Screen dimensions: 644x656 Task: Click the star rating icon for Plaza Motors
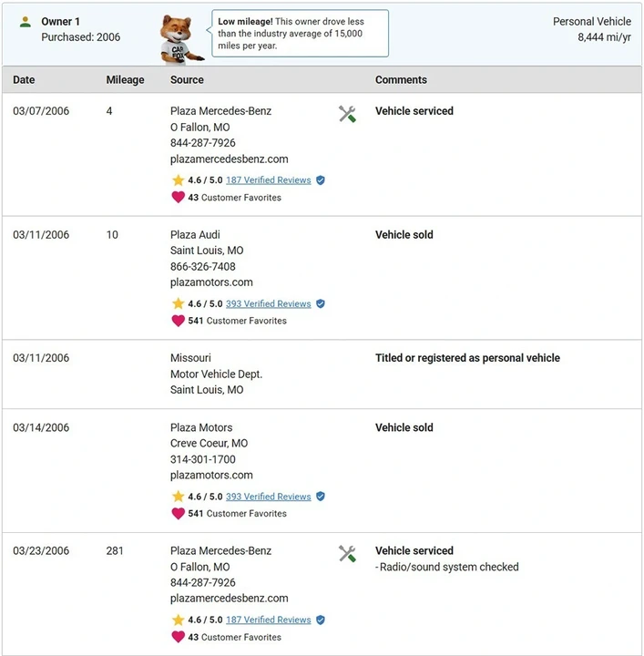click(179, 497)
